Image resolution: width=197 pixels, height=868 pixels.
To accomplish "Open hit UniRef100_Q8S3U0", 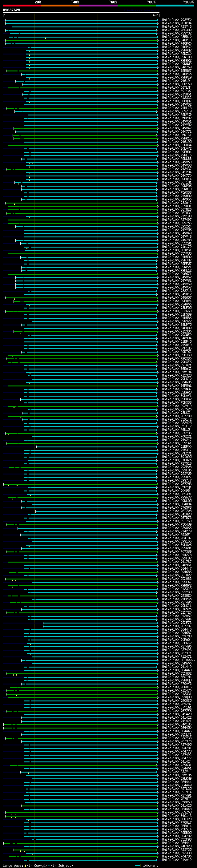I will pyautogui.click(x=176, y=30).
